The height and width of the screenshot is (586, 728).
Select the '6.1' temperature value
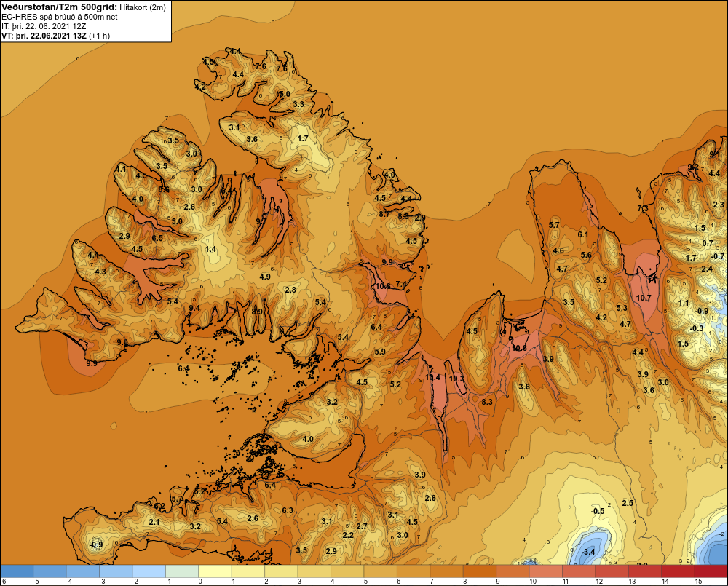click(583, 234)
